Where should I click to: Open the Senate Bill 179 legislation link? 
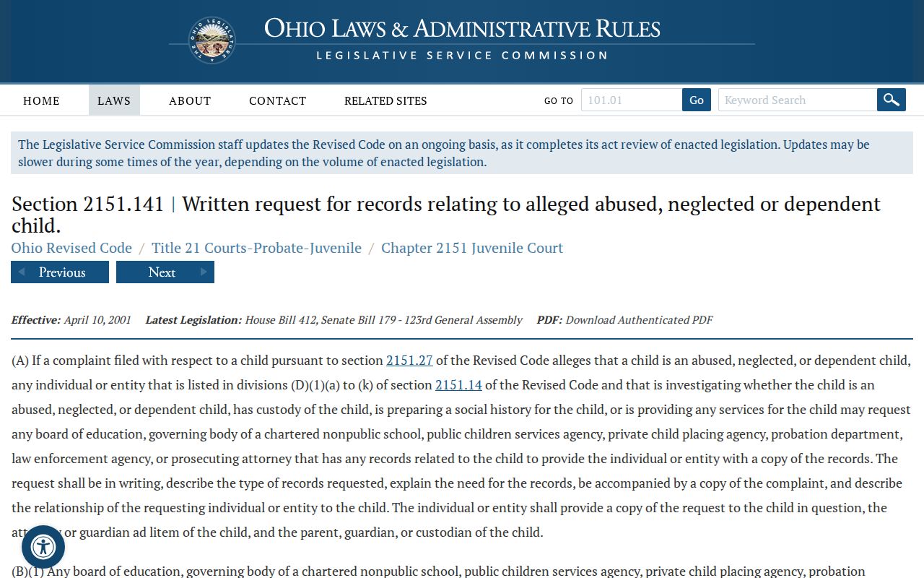pyautogui.click(x=357, y=320)
